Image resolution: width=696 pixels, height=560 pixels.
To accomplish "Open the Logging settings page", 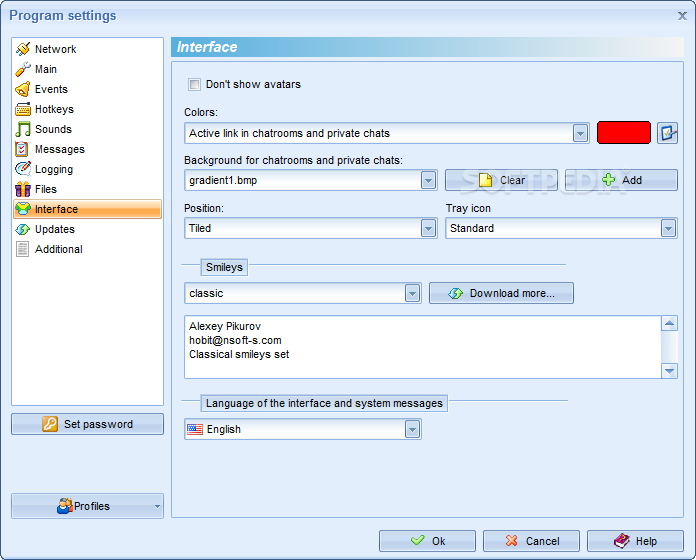I will [87, 169].
